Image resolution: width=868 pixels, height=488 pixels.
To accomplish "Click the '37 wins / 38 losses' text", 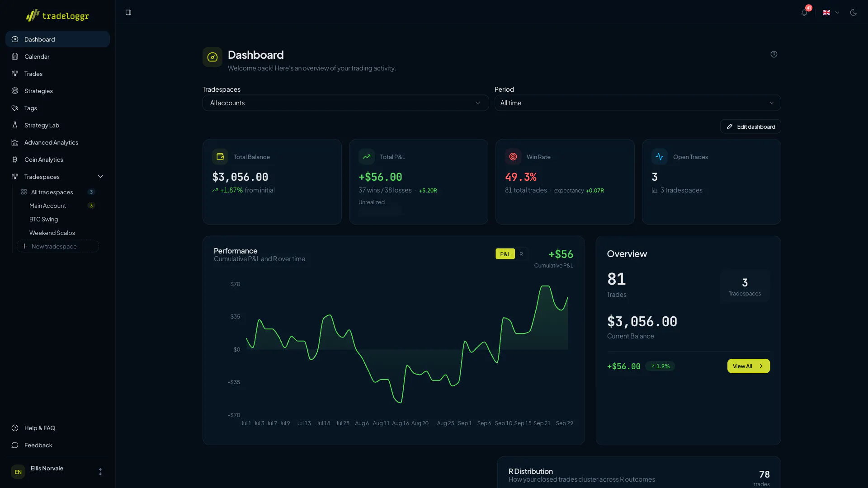I will [385, 190].
